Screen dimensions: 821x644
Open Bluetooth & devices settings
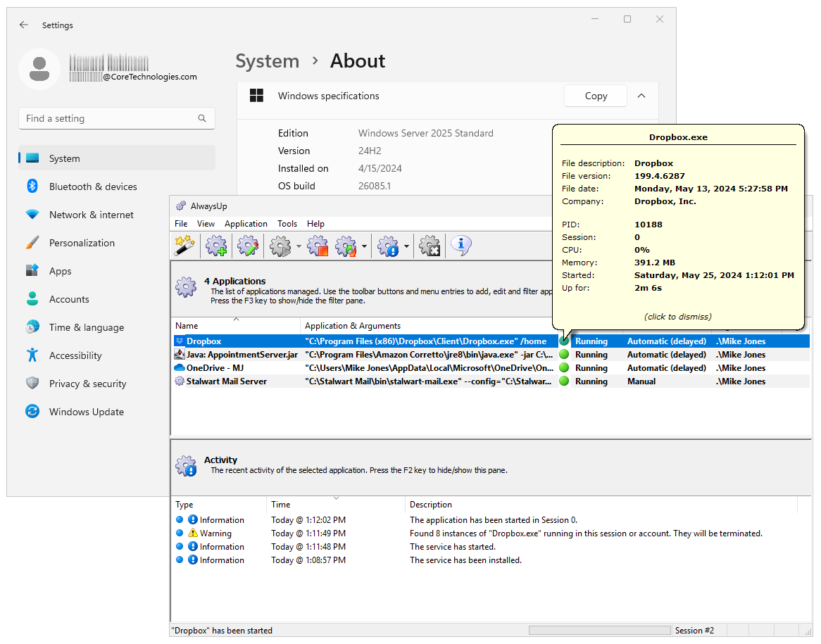[x=93, y=187]
